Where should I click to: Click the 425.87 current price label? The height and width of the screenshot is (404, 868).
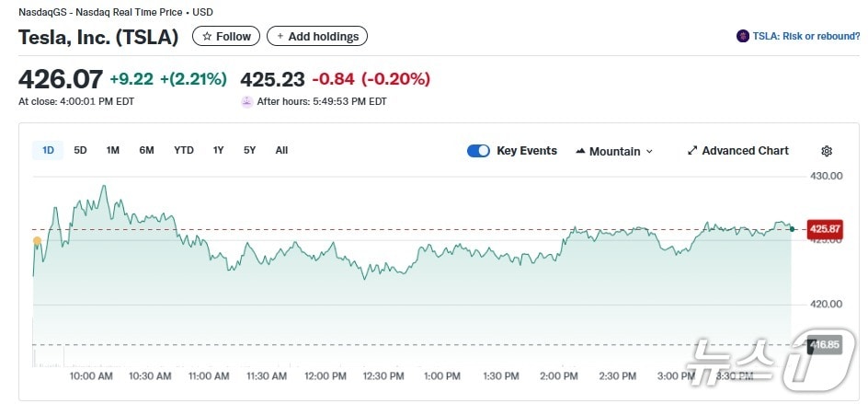[823, 229]
